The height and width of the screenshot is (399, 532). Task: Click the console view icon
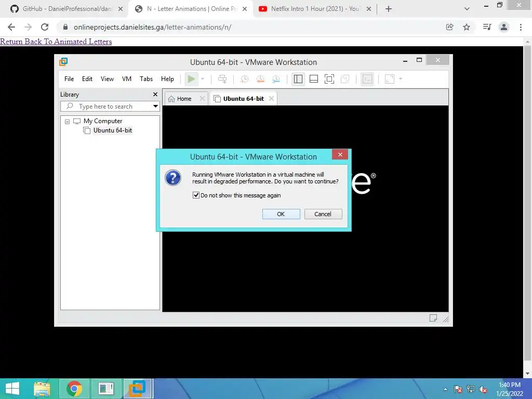click(x=367, y=79)
